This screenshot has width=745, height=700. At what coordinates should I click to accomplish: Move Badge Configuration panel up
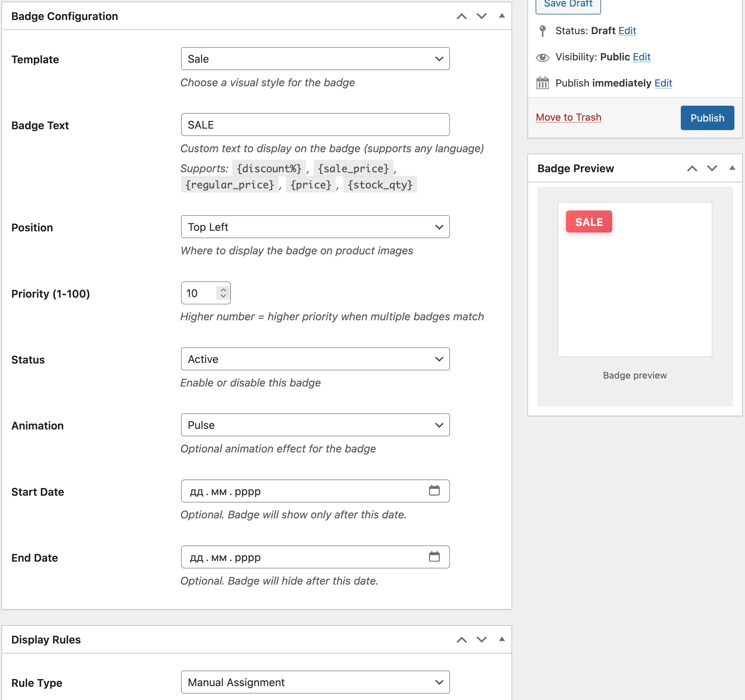pos(461,16)
